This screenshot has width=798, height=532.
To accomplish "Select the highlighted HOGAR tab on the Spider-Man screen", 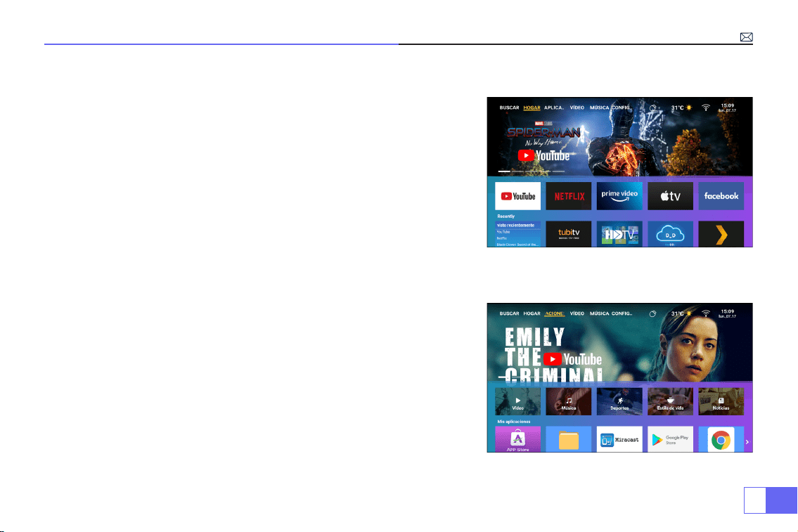I will [532, 108].
